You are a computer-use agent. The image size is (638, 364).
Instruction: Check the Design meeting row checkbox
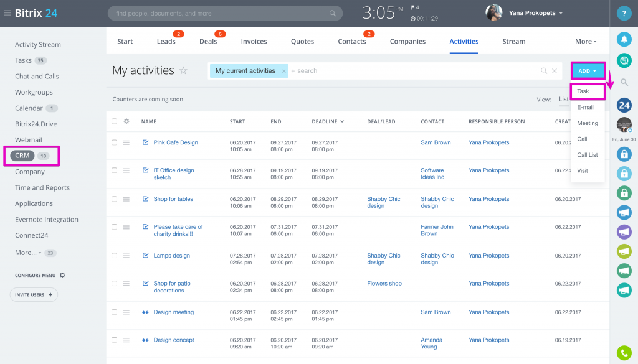tap(115, 312)
